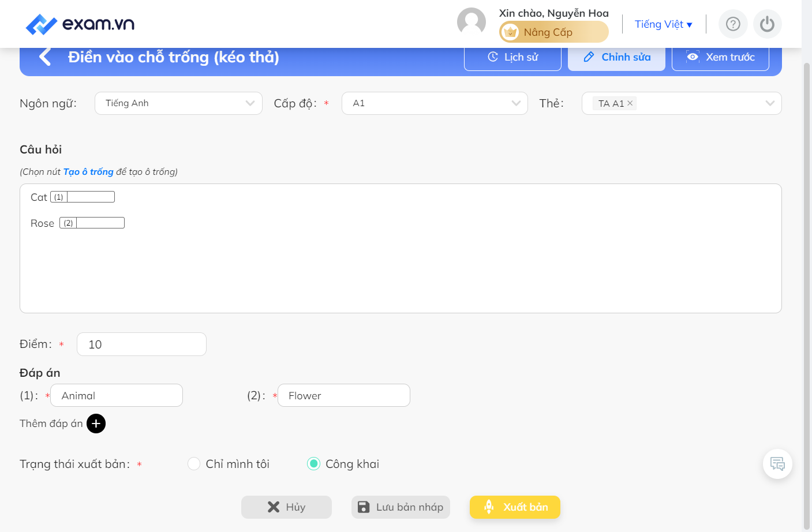This screenshot has width=812, height=532.
Task: Open the user avatar profile
Action: pyautogui.click(x=472, y=23)
